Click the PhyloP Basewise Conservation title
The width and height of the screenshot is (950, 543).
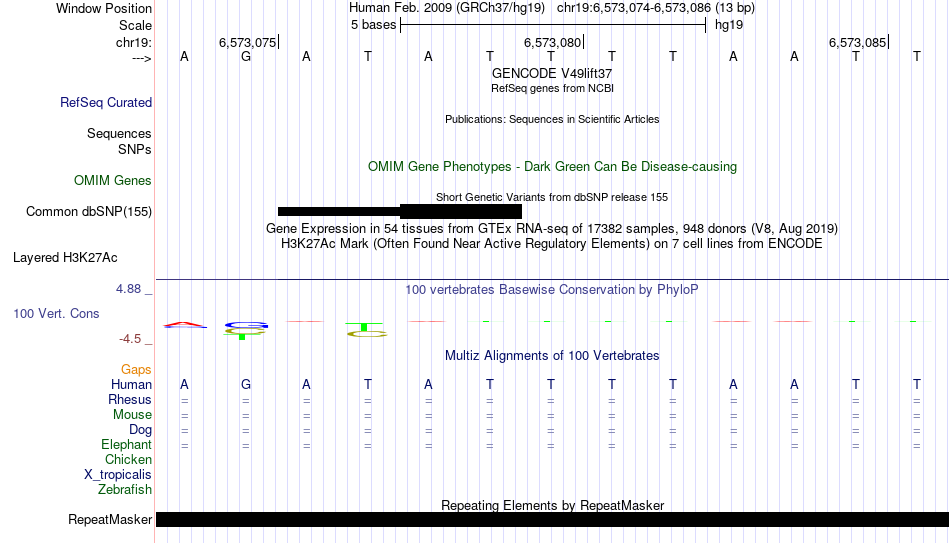click(x=552, y=290)
